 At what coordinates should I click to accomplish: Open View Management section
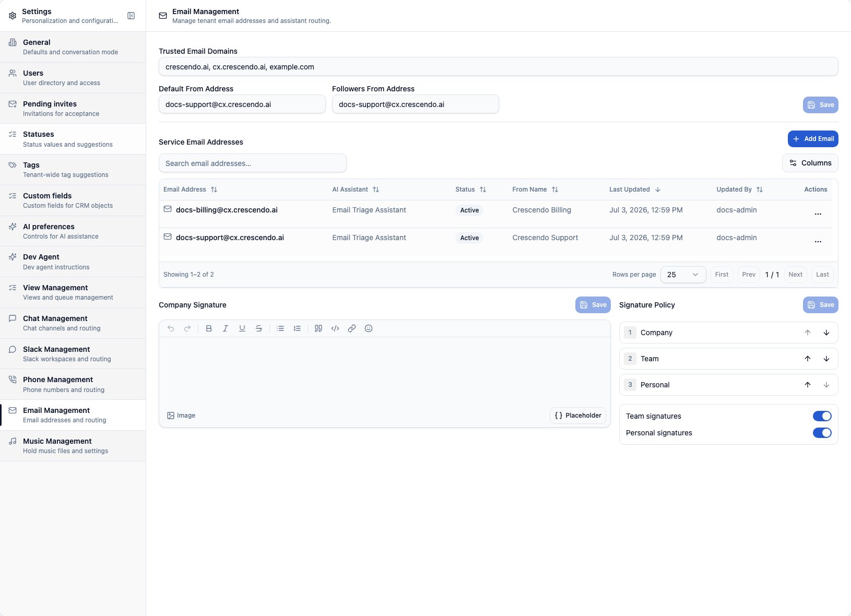[x=73, y=292]
